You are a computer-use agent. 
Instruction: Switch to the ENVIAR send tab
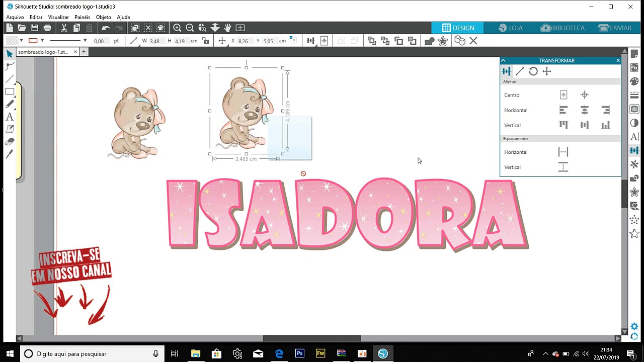pos(615,28)
